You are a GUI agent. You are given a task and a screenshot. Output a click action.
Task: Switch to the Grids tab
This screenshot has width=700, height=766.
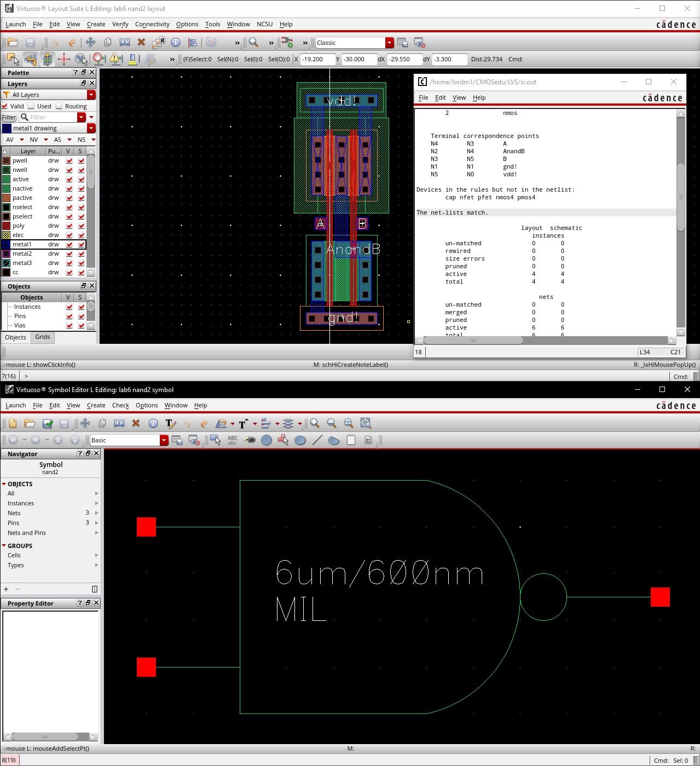(x=43, y=337)
